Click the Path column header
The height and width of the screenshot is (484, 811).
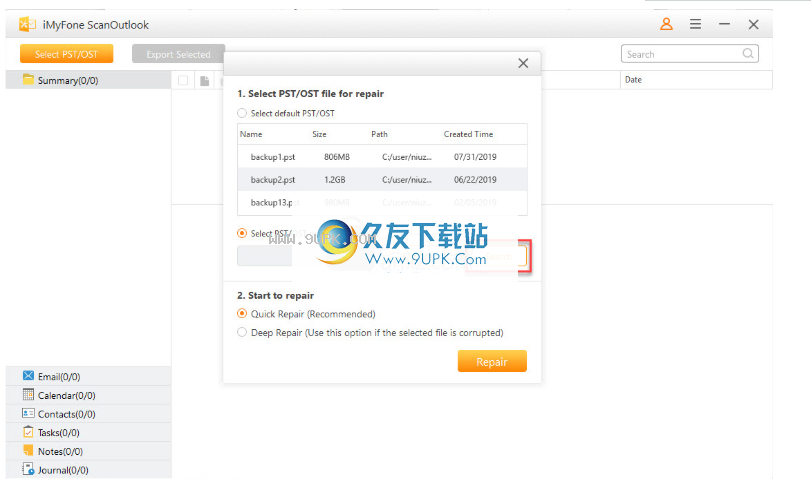tap(379, 134)
